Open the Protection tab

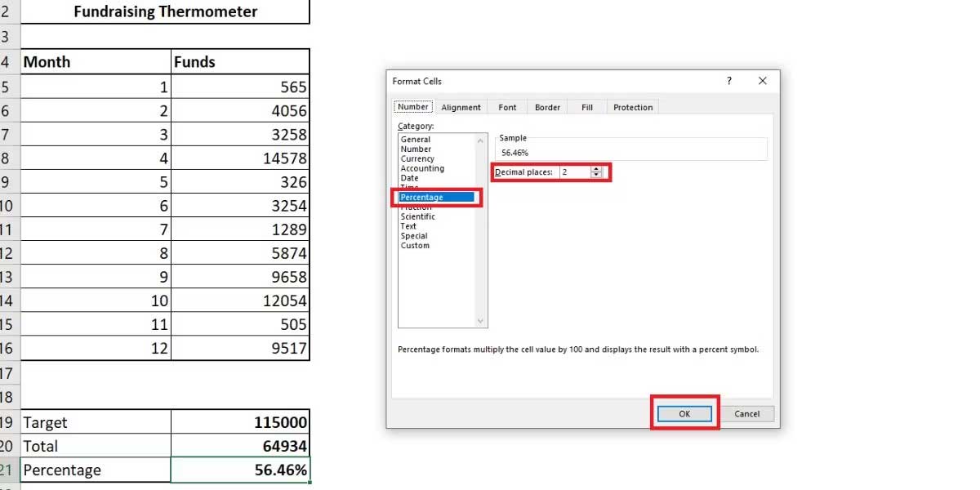(632, 106)
